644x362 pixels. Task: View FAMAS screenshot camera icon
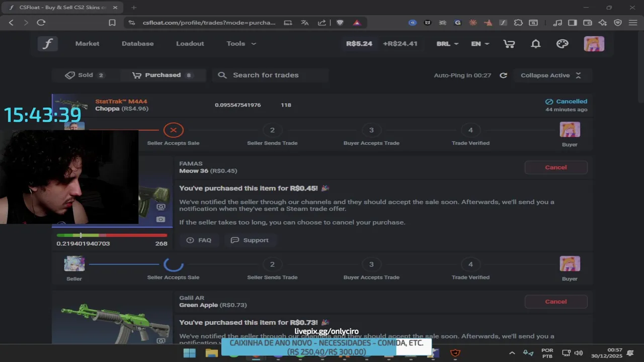160,219
